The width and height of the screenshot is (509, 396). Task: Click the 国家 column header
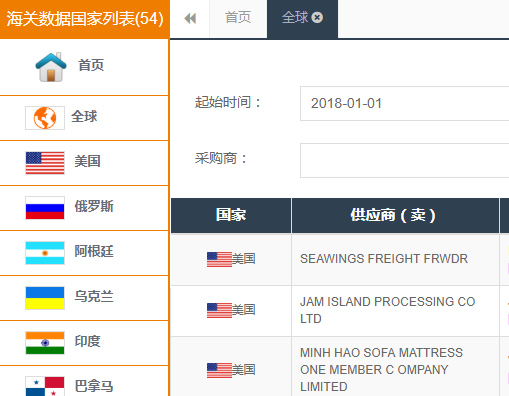(x=231, y=215)
